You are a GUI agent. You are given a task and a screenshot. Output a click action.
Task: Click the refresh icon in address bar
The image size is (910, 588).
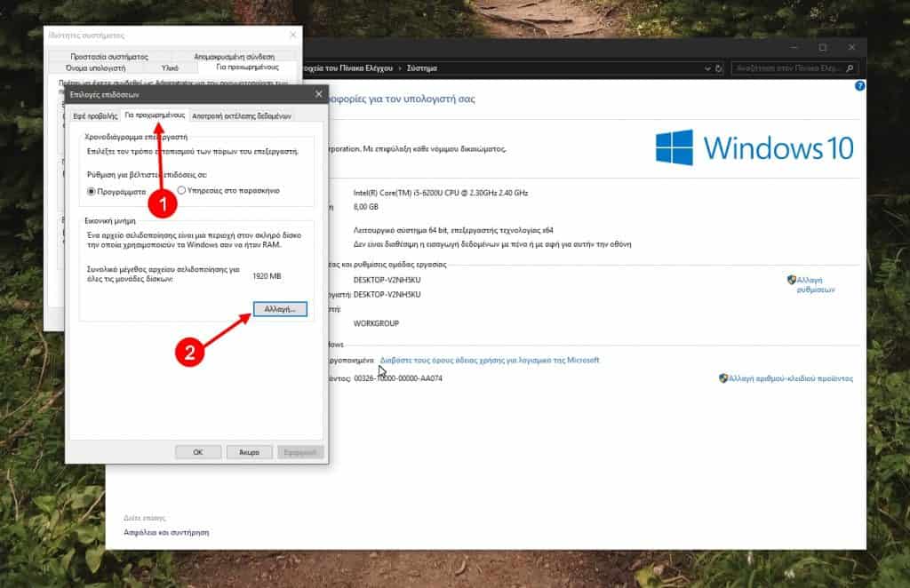coord(719,68)
